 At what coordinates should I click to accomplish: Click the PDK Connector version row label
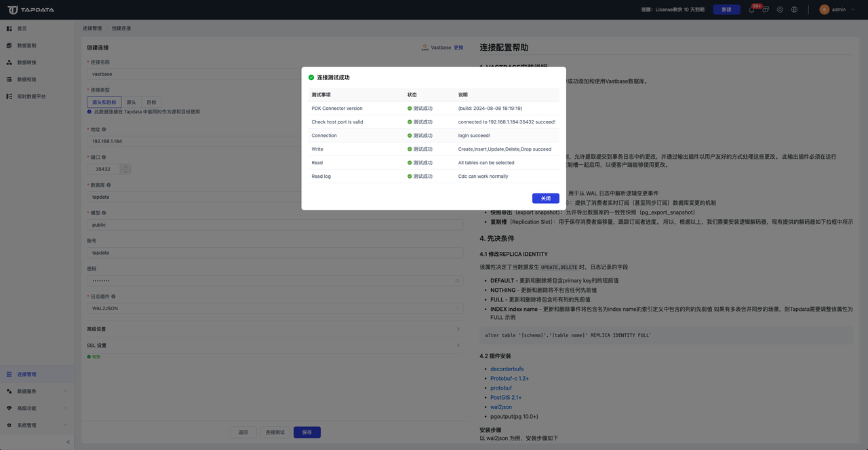(337, 109)
